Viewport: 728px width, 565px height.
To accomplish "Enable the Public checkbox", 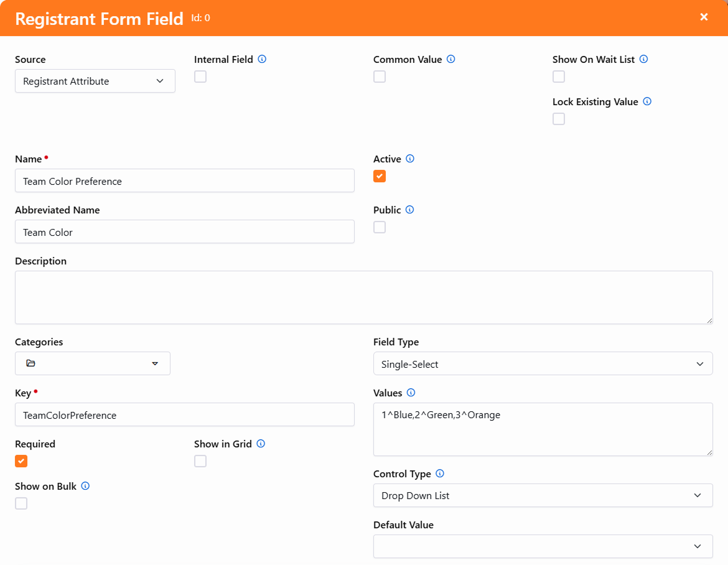I will click(x=380, y=227).
